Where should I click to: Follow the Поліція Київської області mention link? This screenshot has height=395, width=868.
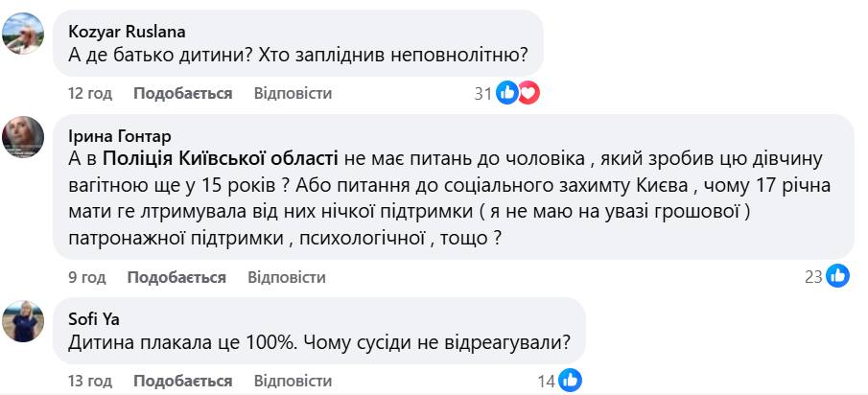[x=221, y=157]
